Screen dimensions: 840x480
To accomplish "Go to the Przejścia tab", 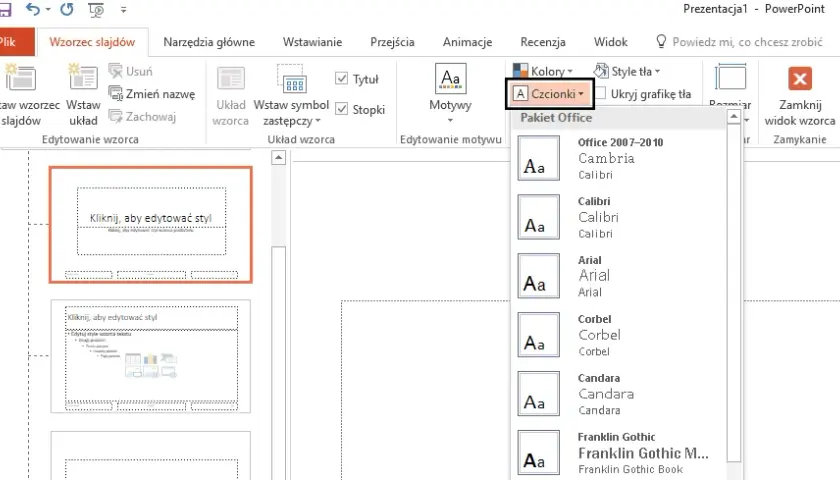I will pyautogui.click(x=392, y=42).
